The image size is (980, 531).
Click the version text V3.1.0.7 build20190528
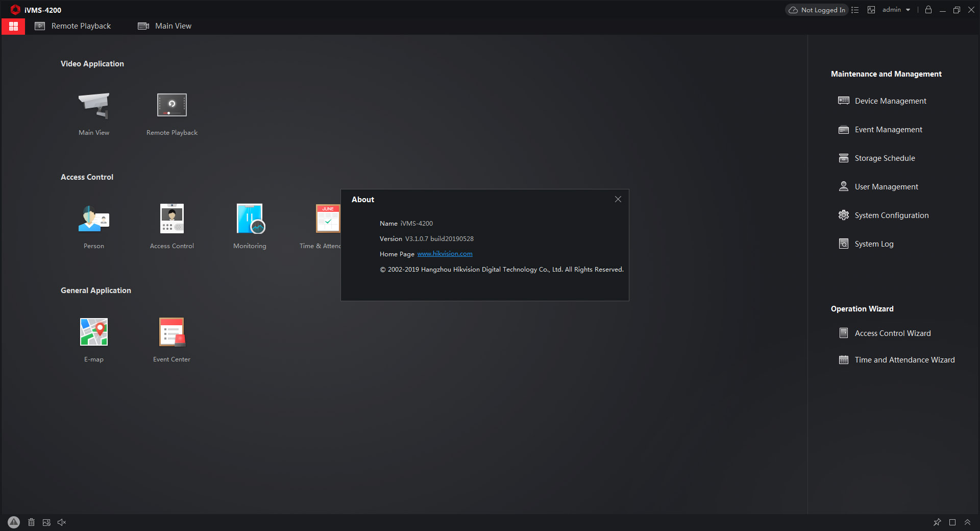pyautogui.click(x=439, y=238)
